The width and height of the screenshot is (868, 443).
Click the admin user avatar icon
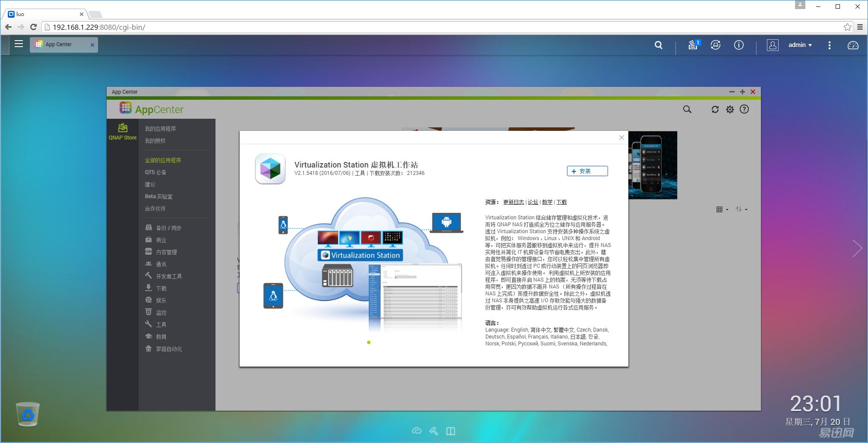pos(773,45)
